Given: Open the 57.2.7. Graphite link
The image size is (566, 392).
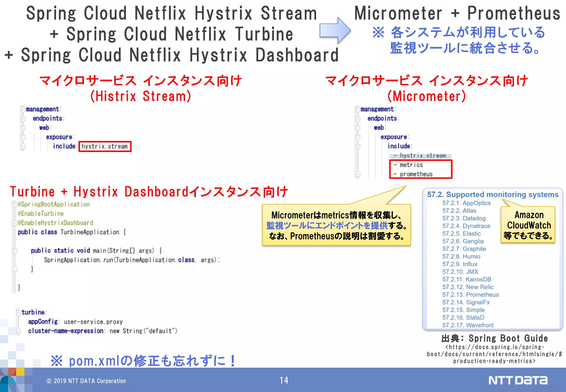Looking at the screenshot, I should click(x=464, y=249).
